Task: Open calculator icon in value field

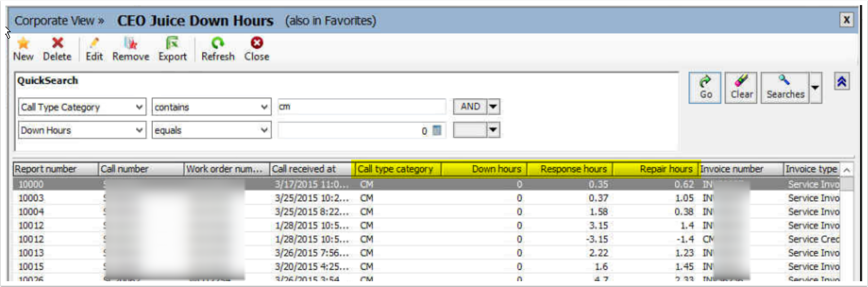Action: coord(437,130)
